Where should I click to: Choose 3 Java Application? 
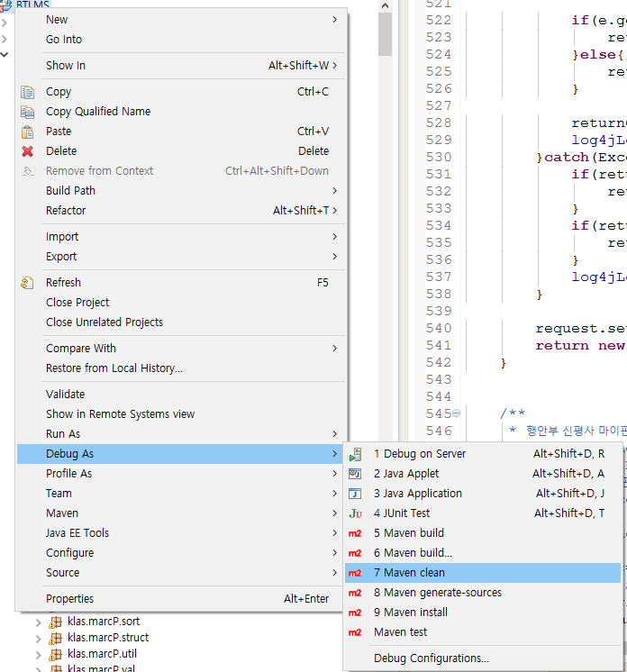(x=483, y=494)
